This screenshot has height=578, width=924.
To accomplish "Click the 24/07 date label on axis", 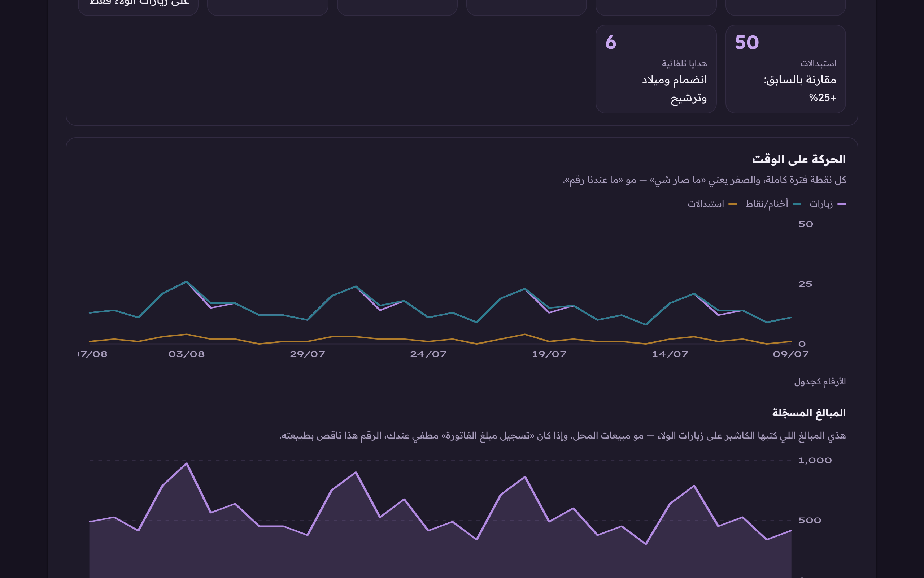I will coord(428,354).
